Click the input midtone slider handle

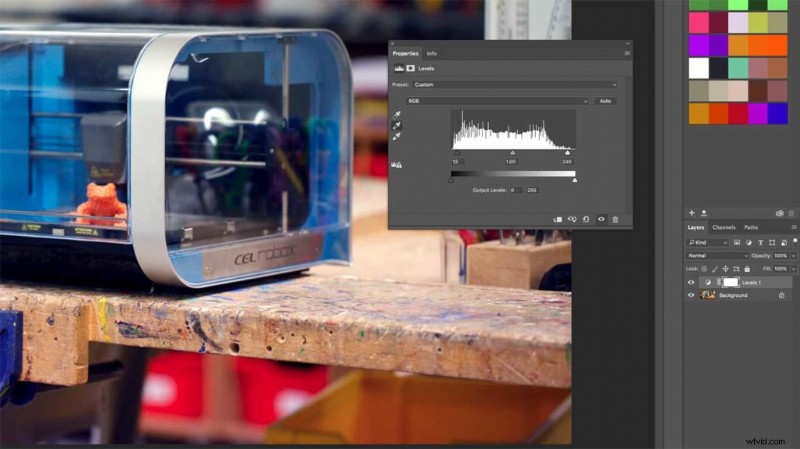pos(512,153)
